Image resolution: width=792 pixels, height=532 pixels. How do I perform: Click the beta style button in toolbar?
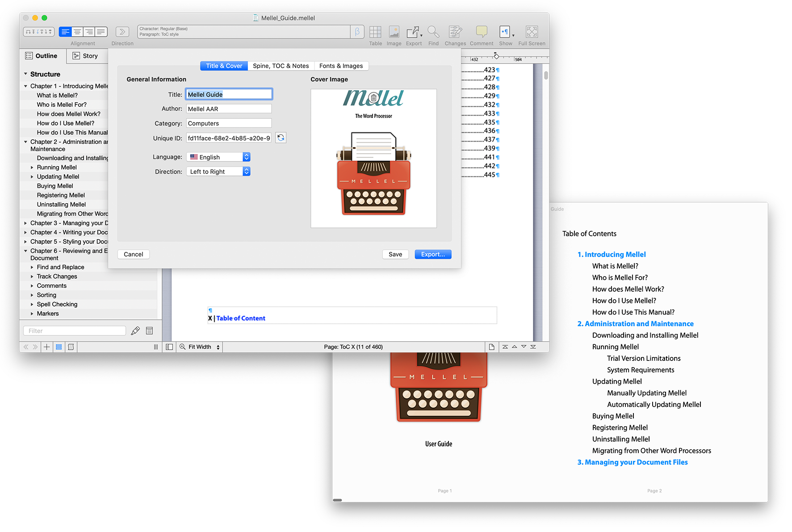(x=357, y=32)
